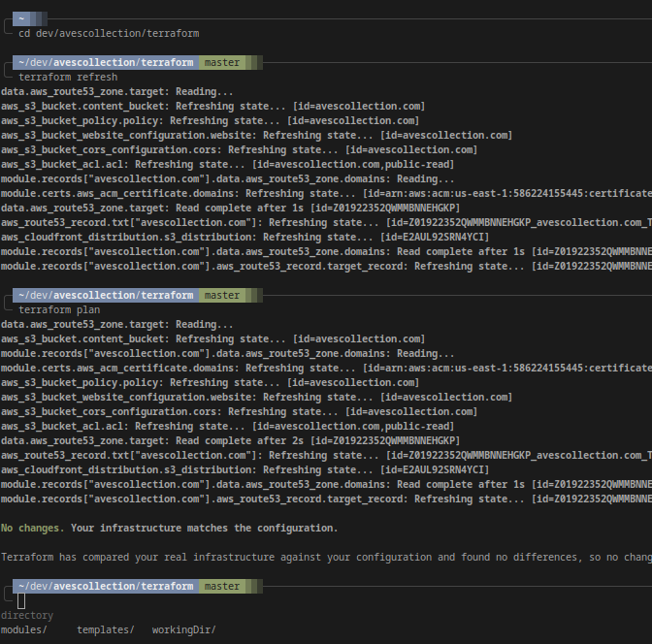Click the 'data.aws_route53_zone.target: Read complete after 1s' line
The width and height of the screenshot is (652, 644).
pos(230,208)
